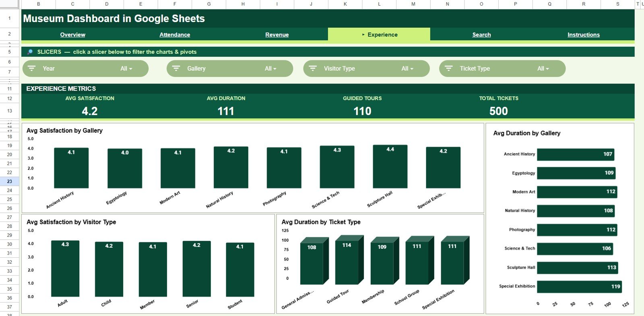Click the Natural History 108 duration bar

pyautogui.click(x=576, y=211)
